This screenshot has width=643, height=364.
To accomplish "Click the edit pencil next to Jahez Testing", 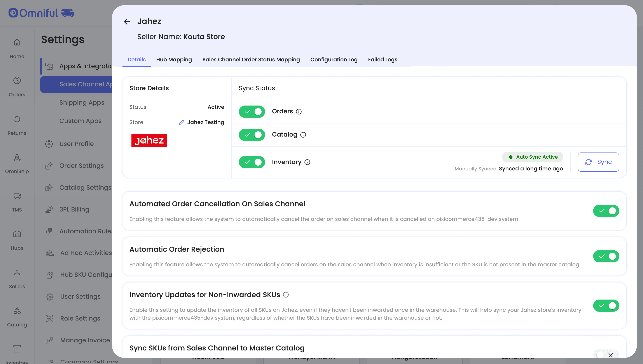I will point(181,122).
